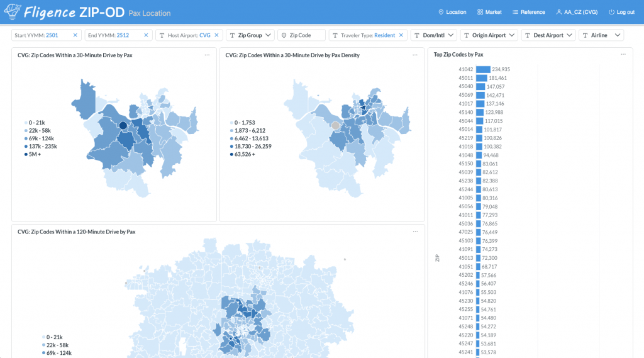The height and width of the screenshot is (358, 644).
Task: Open options menu for Pax Density map
Action: (415, 55)
